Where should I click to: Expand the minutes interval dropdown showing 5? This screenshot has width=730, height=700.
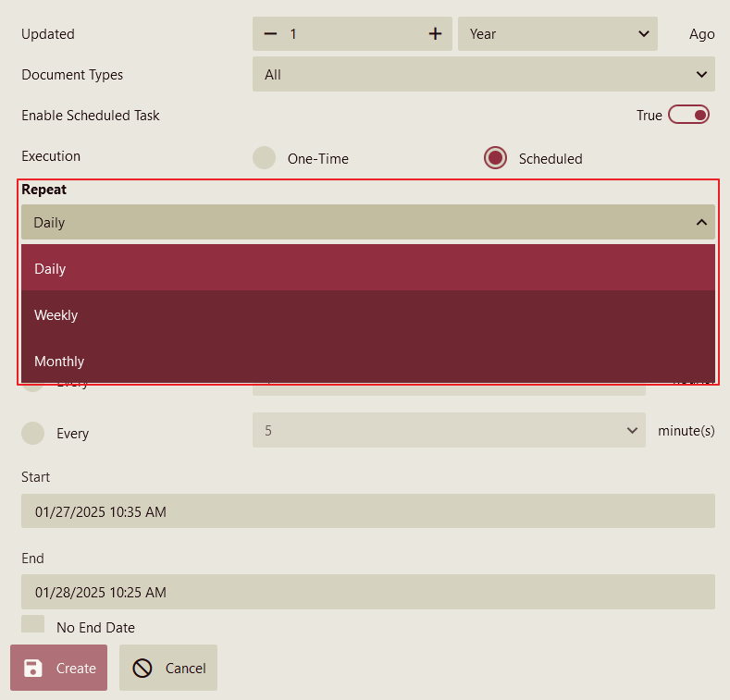449,430
